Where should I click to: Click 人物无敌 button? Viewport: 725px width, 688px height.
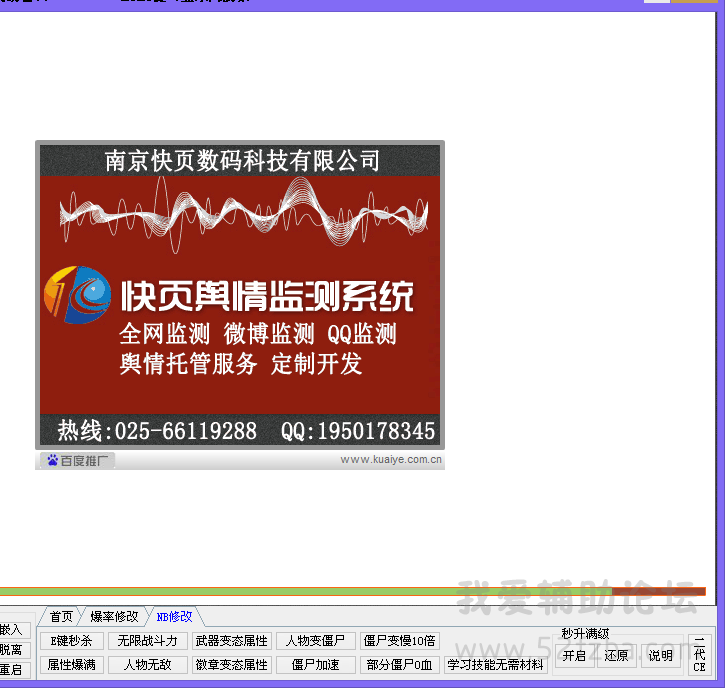(147, 665)
